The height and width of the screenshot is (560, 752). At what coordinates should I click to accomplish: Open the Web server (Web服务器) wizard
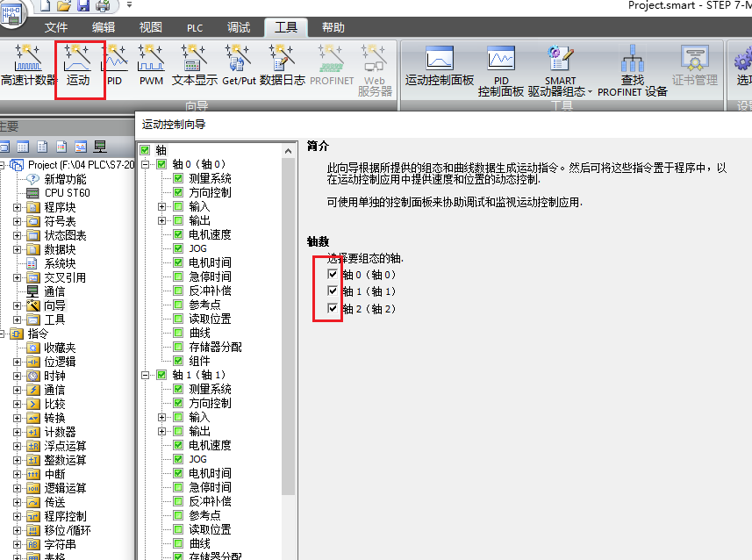click(375, 70)
